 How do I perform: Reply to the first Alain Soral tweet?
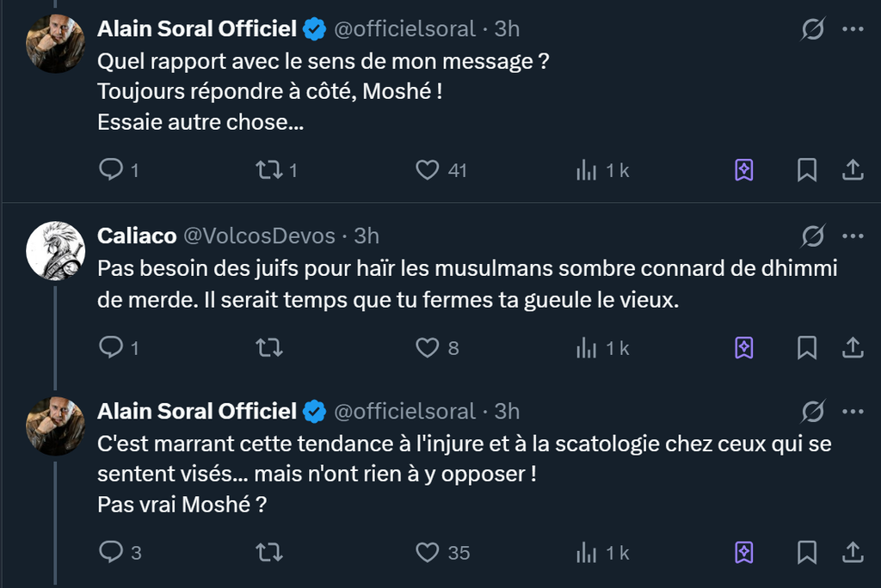(x=111, y=170)
